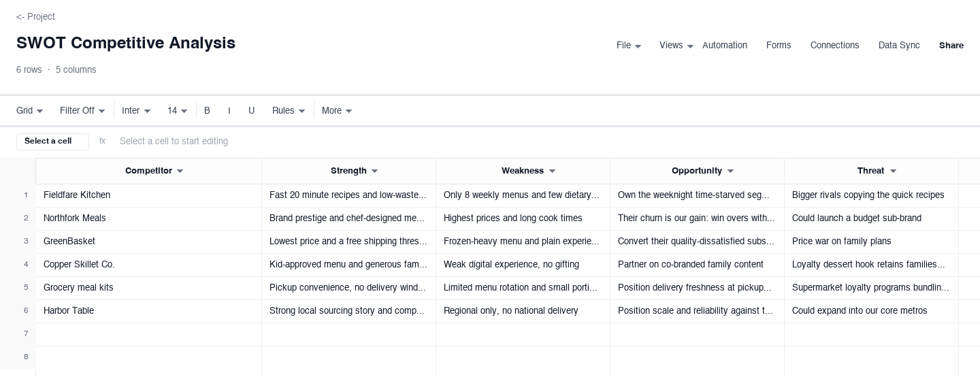Open Forms
This screenshot has height=377, width=980.
778,46
